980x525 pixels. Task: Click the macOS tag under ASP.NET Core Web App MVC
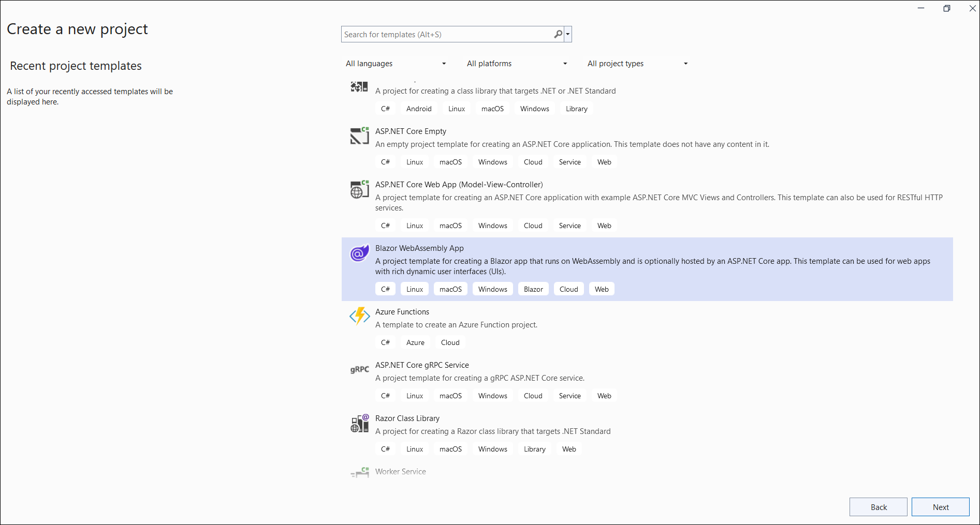tap(450, 226)
